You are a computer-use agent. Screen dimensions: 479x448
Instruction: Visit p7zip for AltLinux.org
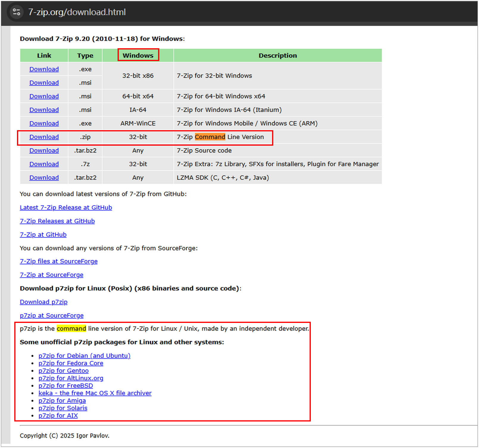click(x=71, y=378)
